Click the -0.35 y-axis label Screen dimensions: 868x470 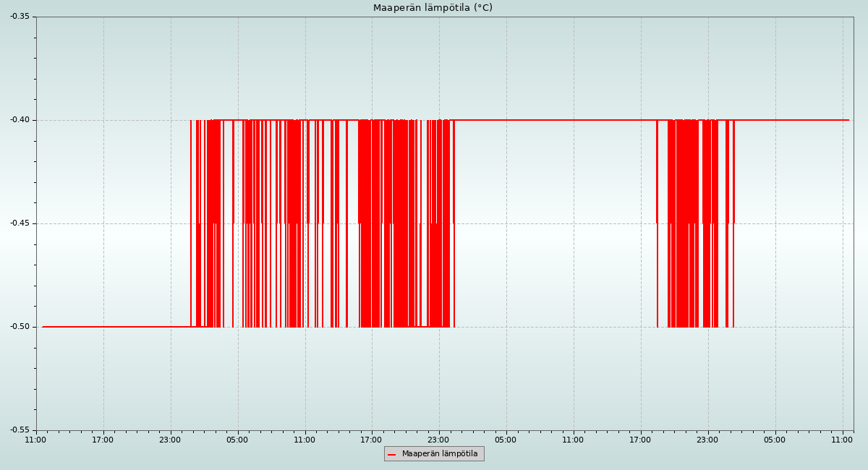point(20,17)
